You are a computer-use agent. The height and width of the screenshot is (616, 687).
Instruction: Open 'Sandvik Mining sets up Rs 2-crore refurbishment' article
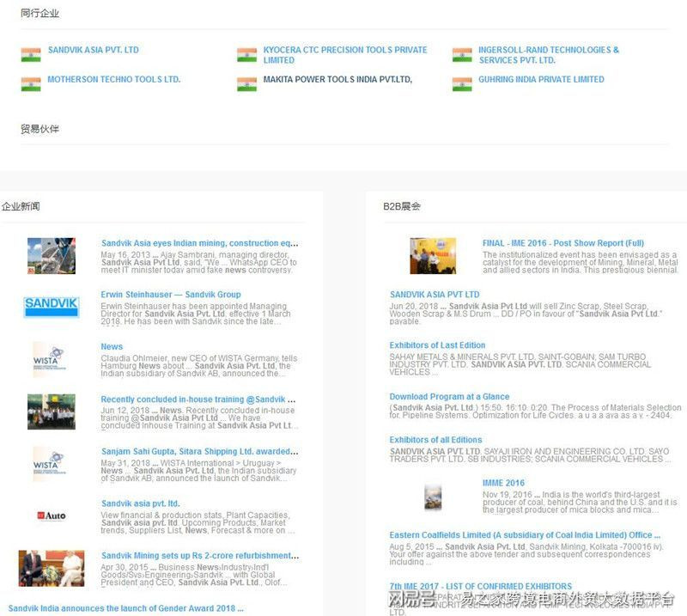(x=200, y=556)
